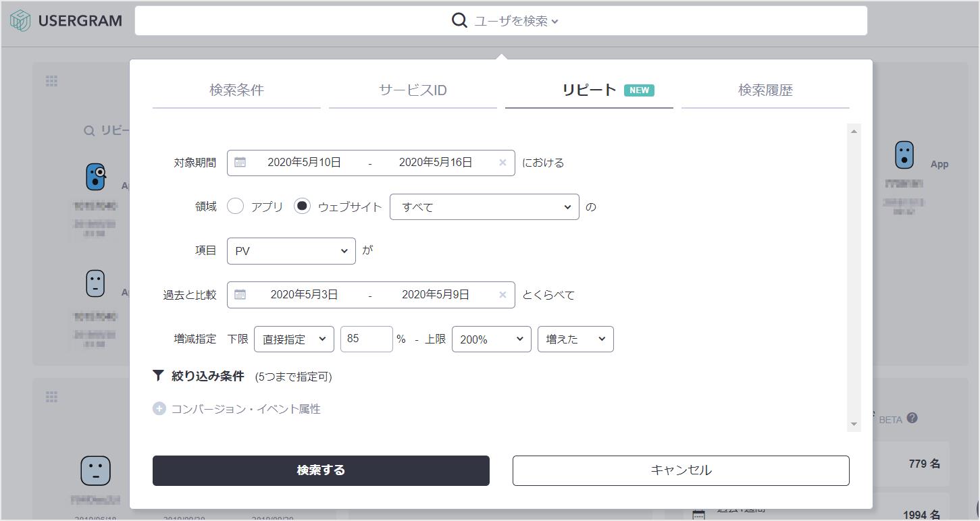The height and width of the screenshot is (521, 980).
Task: Clear the 対象期間 date range with X
Action: (502, 163)
